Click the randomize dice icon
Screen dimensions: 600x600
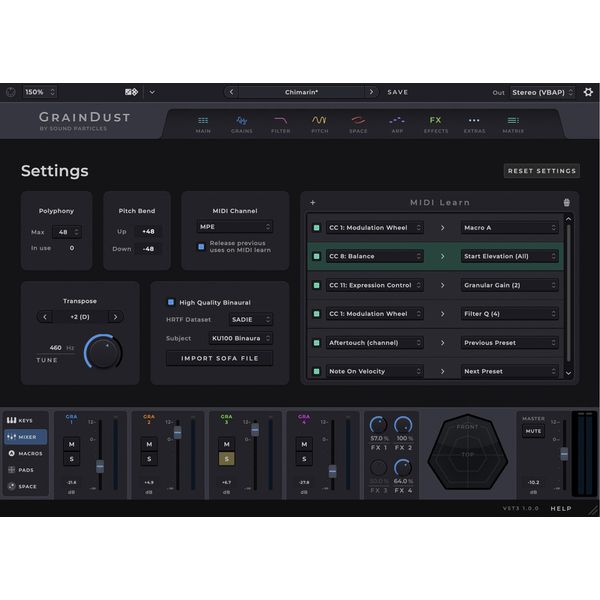click(131, 92)
